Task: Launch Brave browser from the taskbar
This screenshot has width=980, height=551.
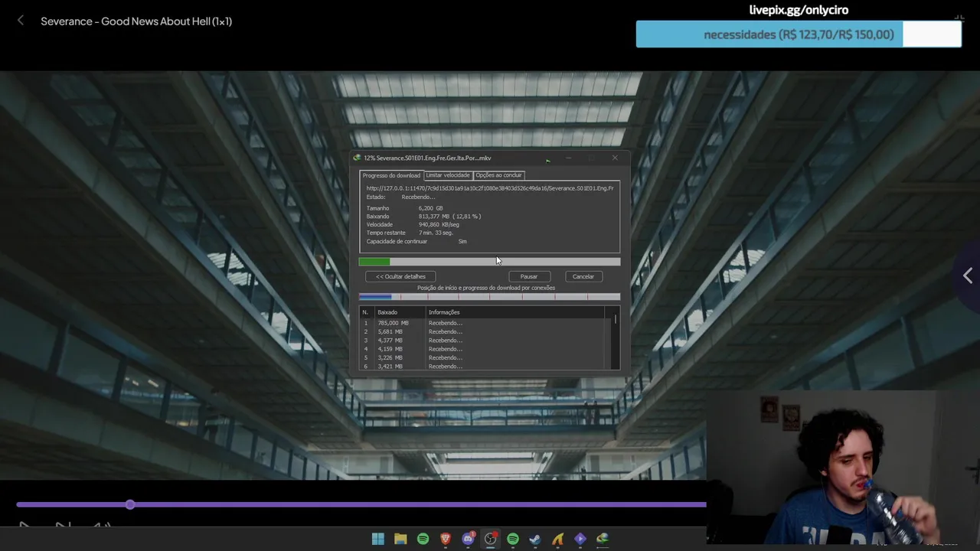Action: click(x=445, y=539)
